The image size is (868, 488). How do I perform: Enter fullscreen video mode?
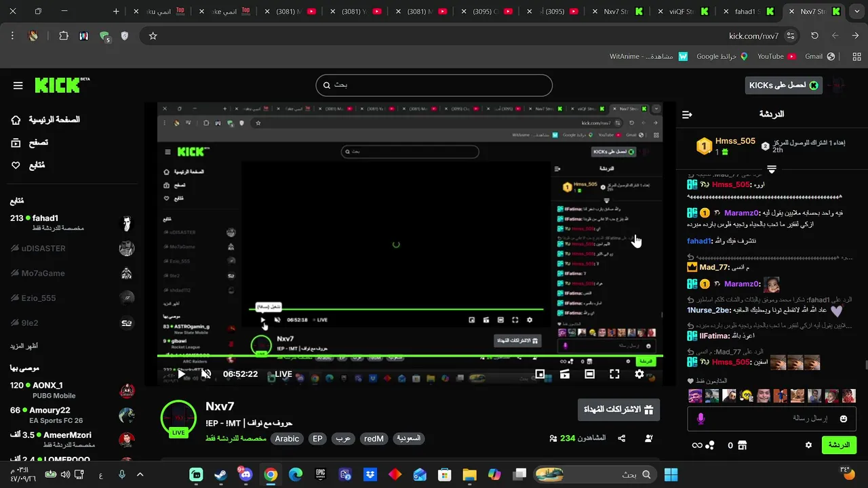614,373
